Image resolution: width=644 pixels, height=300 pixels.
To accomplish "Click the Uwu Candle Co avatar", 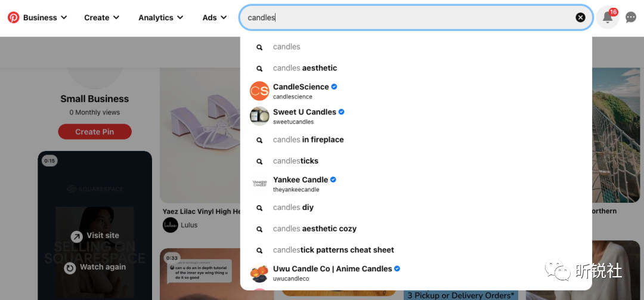I will pyautogui.click(x=259, y=273).
